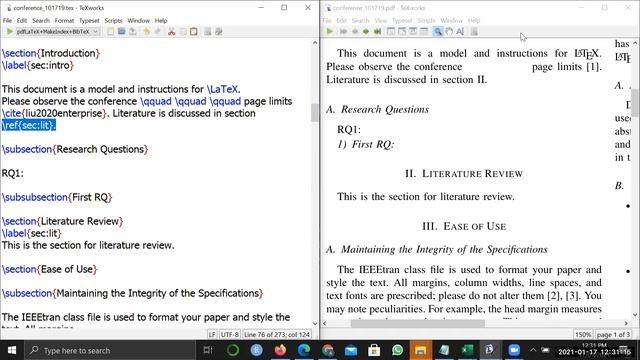Create a new document in editor toolbar
This screenshot has height=360, width=640.
point(110,31)
